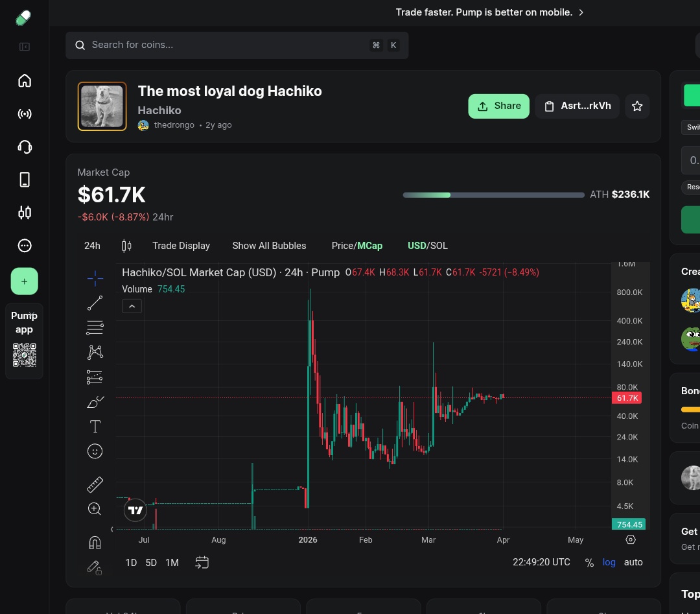Toggle percent scale
The height and width of the screenshot is (614, 700).
click(590, 563)
